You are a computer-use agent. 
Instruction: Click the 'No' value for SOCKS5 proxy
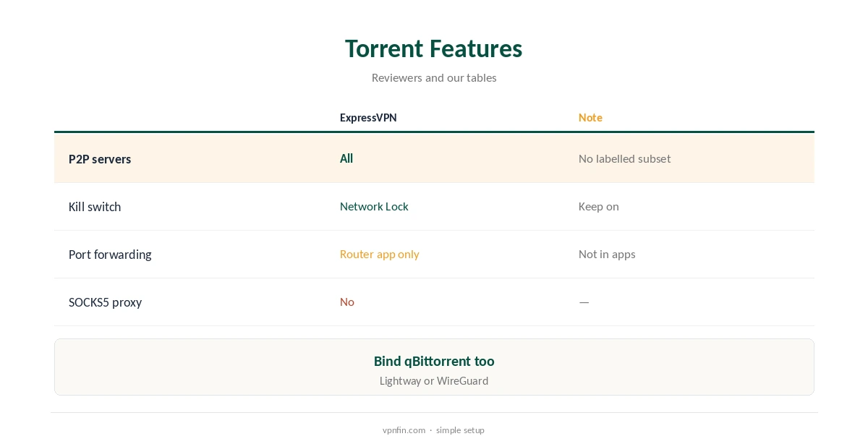(x=347, y=302)
